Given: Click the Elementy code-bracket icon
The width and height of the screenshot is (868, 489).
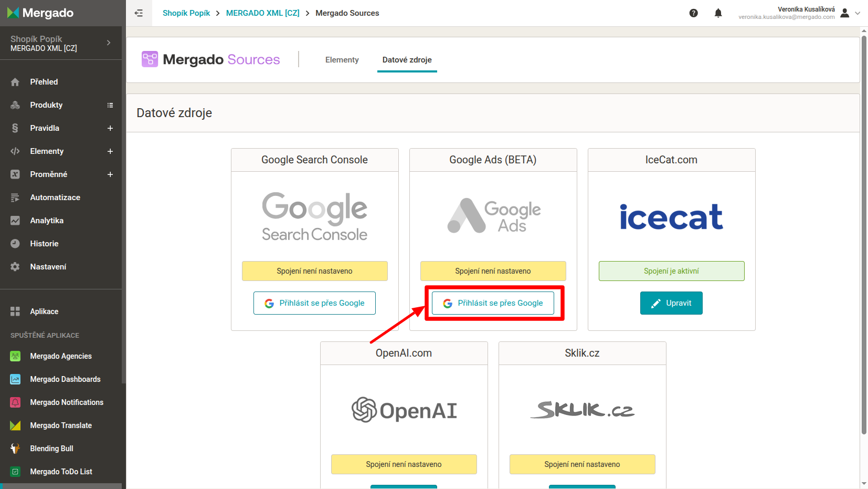Looking at the screenshot, I should [x=15, y=151].
